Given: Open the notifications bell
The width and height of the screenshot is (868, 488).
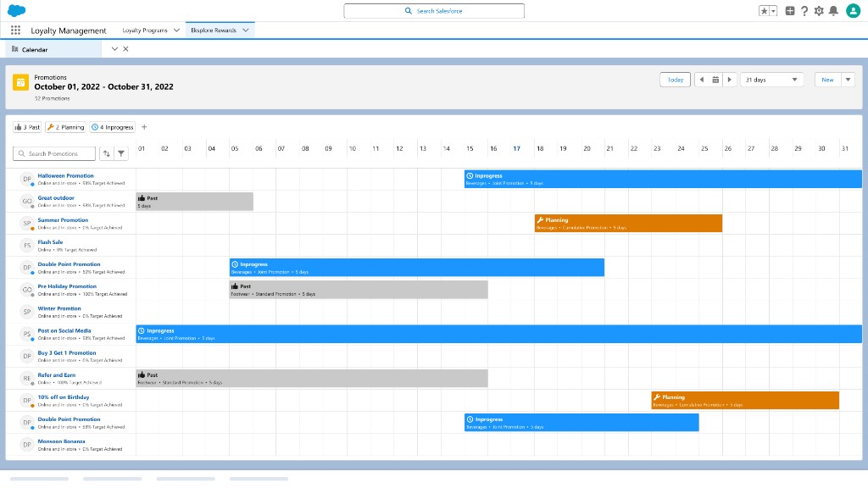Looking at the screenshot, I should click(833, 10).
